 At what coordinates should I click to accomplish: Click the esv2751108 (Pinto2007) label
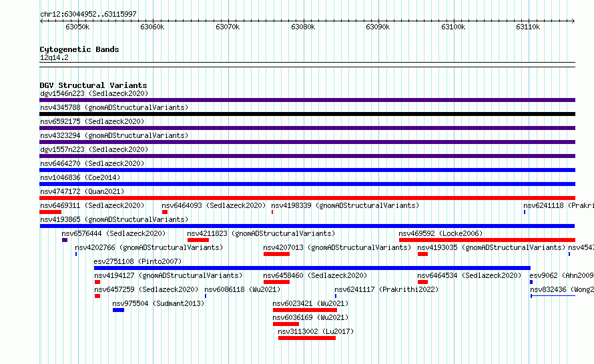click(137, 261)
